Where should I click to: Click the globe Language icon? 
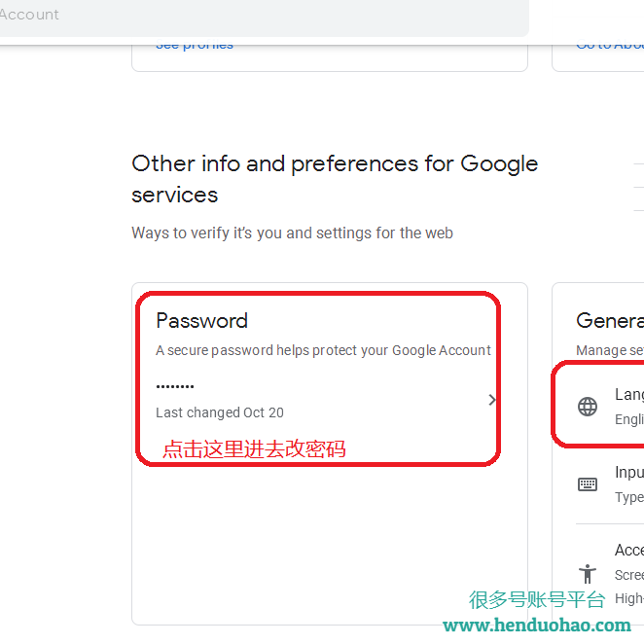(588, 407)
